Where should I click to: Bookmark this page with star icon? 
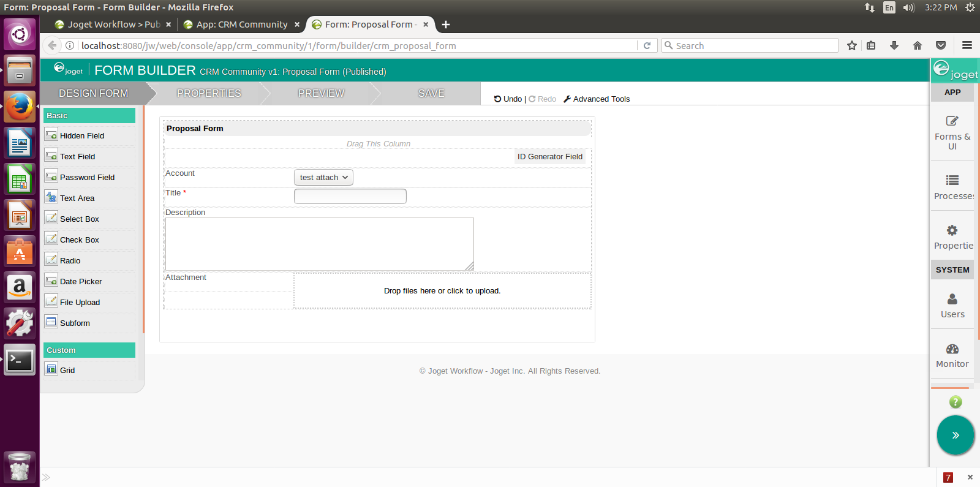point(852,45)
